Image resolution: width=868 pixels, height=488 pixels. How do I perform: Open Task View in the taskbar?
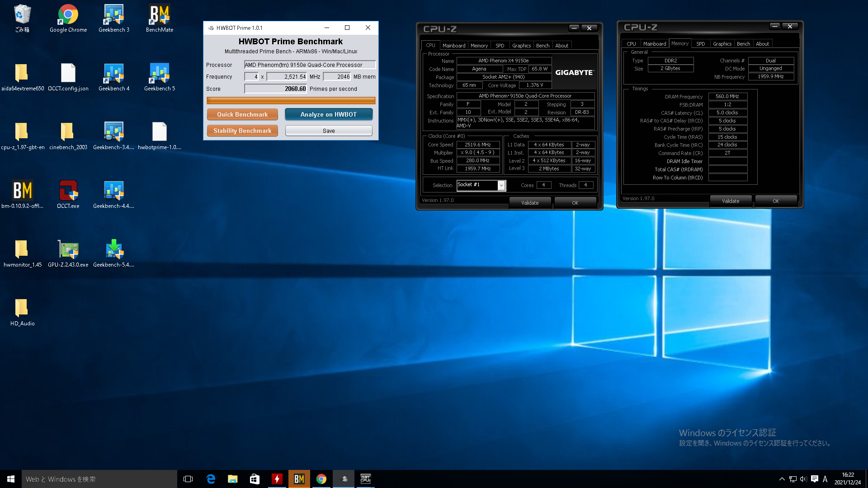[x=188, y=479]
